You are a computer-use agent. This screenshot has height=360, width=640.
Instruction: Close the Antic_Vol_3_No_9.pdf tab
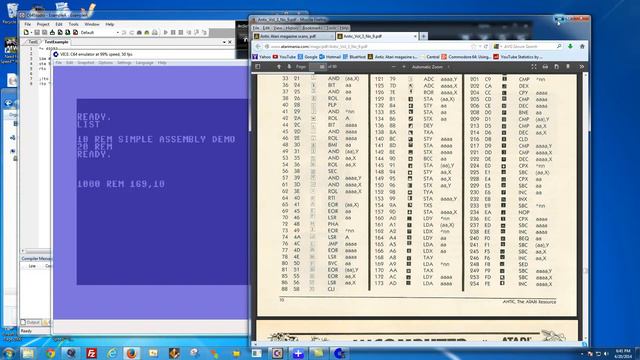pyautogui.click(x=415, y=36)
